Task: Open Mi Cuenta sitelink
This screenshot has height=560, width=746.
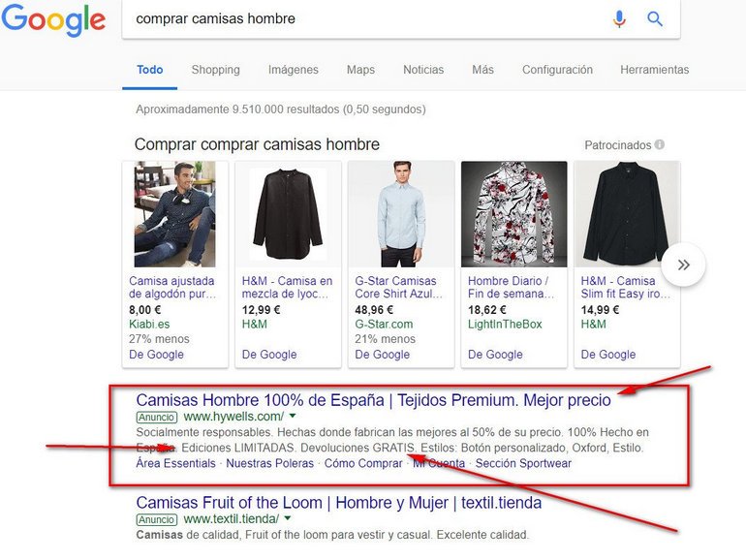Action: tap(439, 463)
